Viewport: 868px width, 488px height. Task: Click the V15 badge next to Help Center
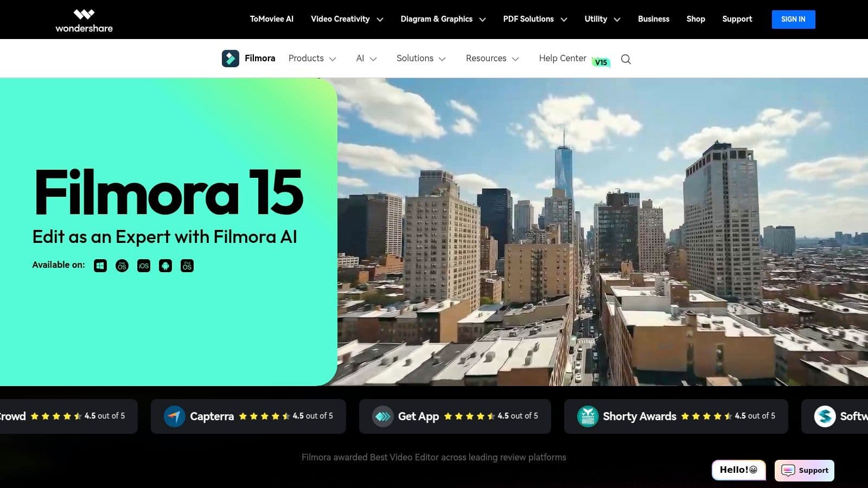pyautogui.click(x=601, y=62)
